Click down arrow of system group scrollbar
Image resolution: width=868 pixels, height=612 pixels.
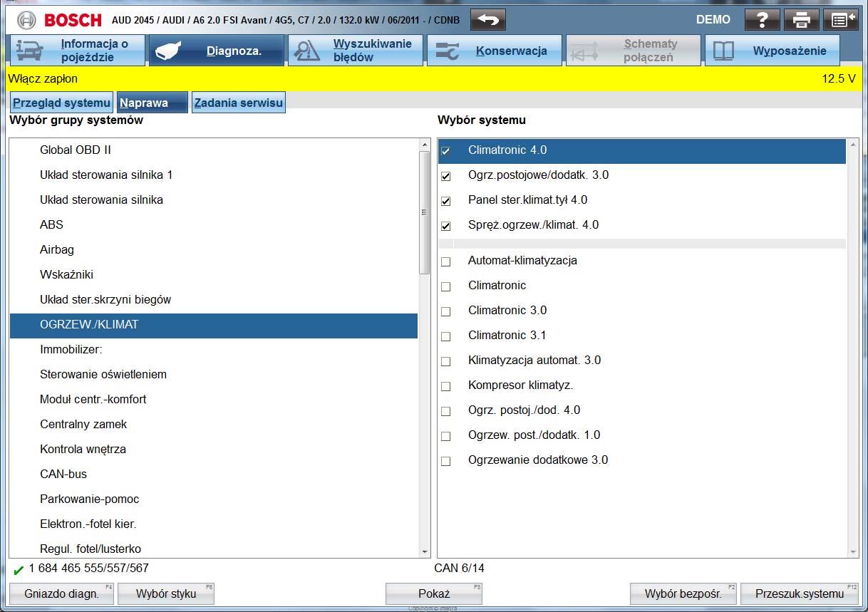[x=425, y=552]
